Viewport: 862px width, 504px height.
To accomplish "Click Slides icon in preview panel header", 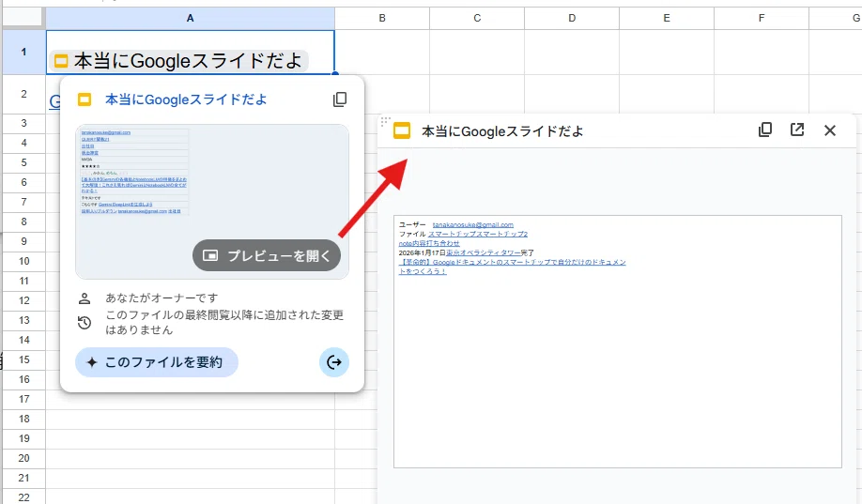I will tap(402, 130).
